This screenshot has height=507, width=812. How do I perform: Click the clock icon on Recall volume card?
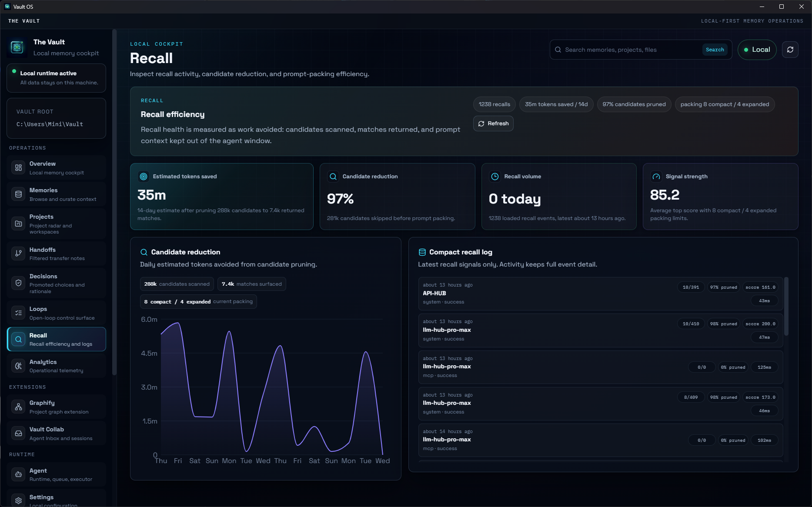[x=495, y=177]
